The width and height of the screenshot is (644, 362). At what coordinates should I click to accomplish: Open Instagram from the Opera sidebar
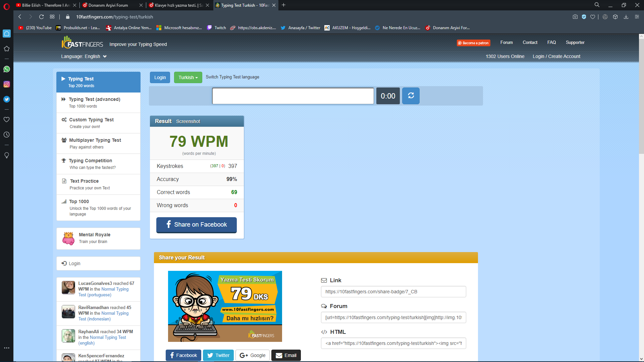pyautogui.click(x=7, y=84)
